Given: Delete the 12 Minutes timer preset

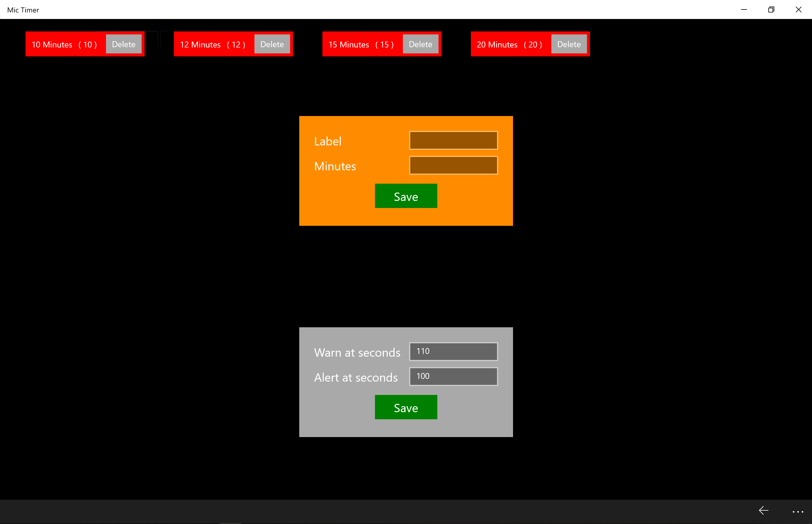Looking at the screenshot, I should coord(272,44).
